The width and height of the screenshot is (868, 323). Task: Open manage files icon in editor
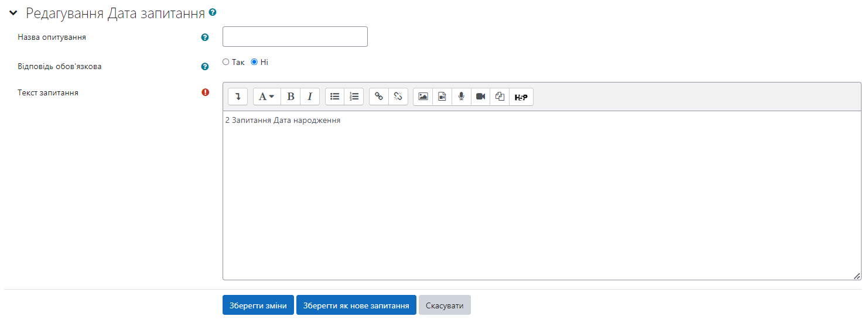click(x=500, y=97)
